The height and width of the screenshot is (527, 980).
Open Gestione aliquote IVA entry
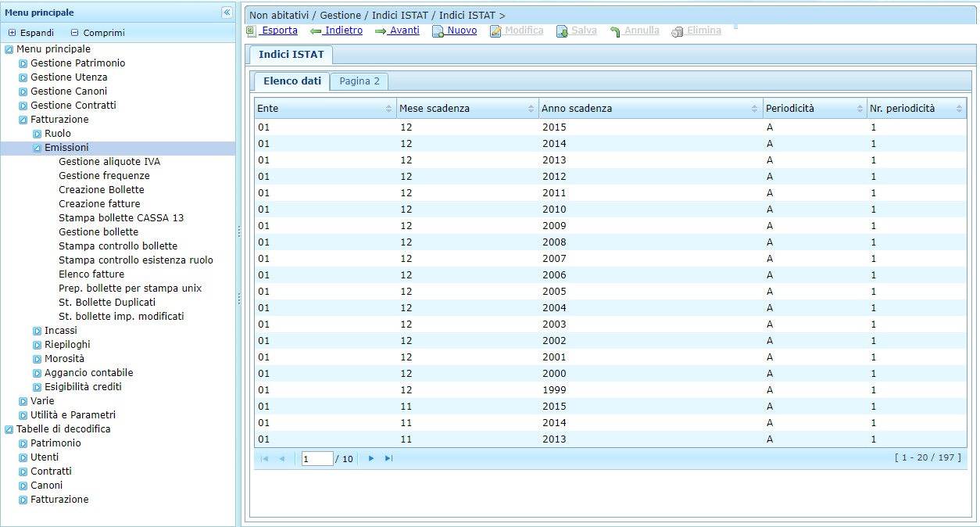point(109,162)
